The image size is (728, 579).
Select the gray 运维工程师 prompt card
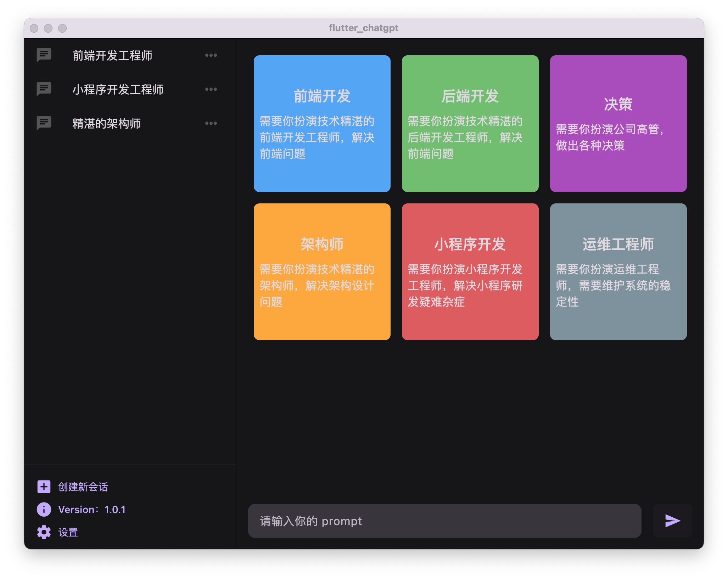point(618,271)
